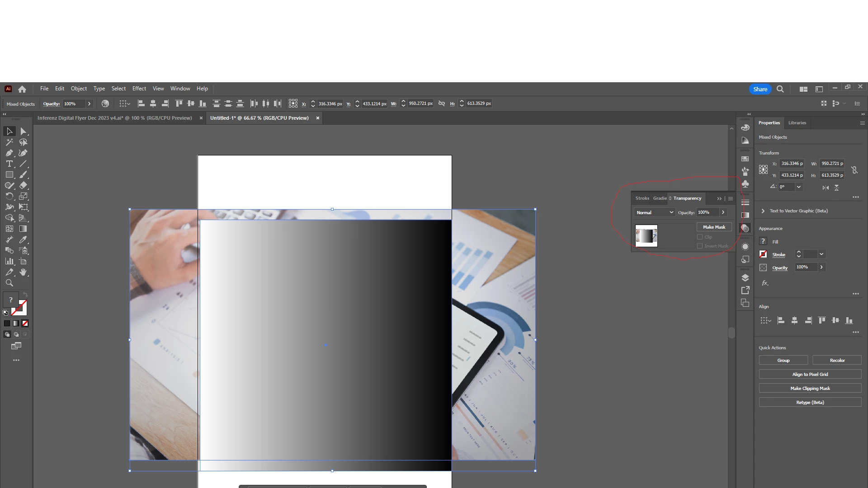Expand Text to Vector Graphic section

(763, 211)
